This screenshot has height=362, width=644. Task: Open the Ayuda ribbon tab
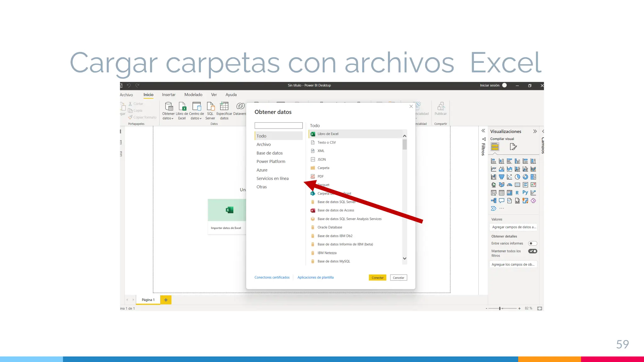click(231, 95)
